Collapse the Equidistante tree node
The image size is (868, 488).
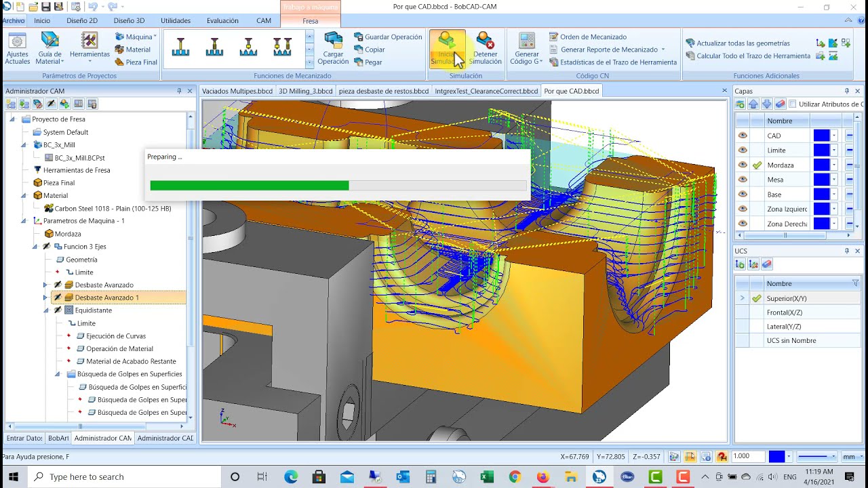(x=45, y=310)
